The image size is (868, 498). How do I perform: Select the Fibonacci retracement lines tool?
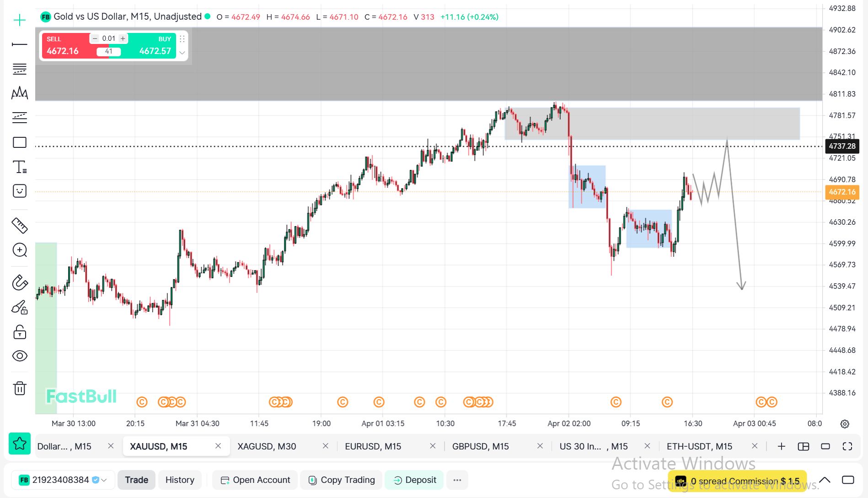[20, 69]
